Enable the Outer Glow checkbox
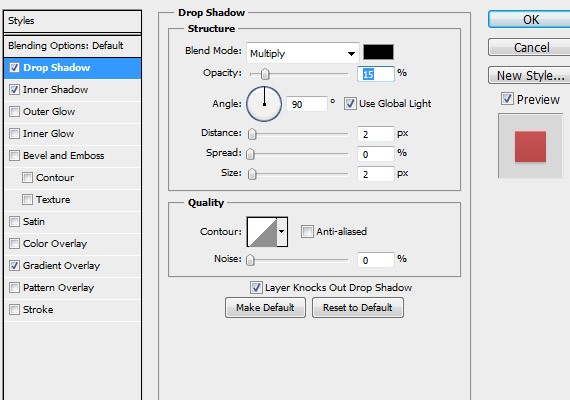This screenshot has width=570, height=400. pos(14,111)
